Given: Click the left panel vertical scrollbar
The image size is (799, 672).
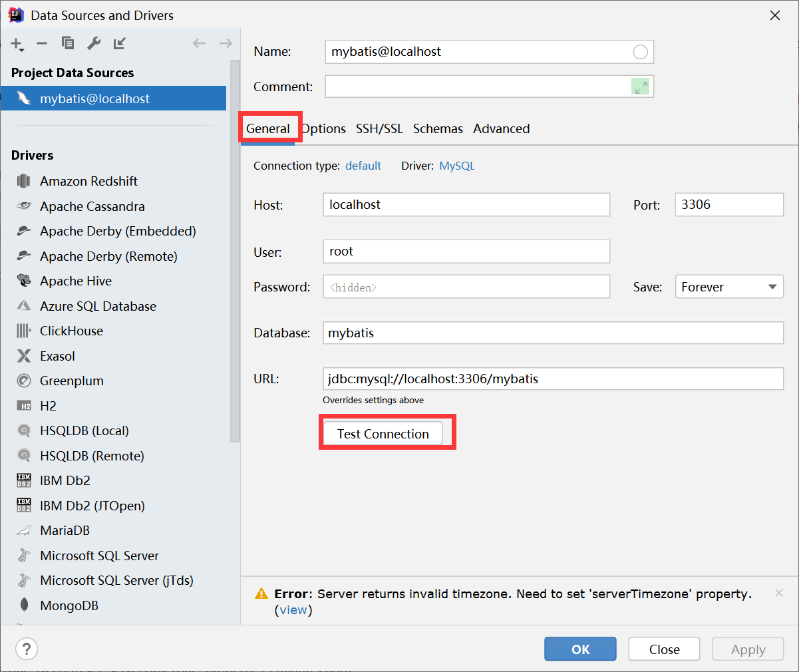Looking at the screenshot, I should (x=235, y=251).
